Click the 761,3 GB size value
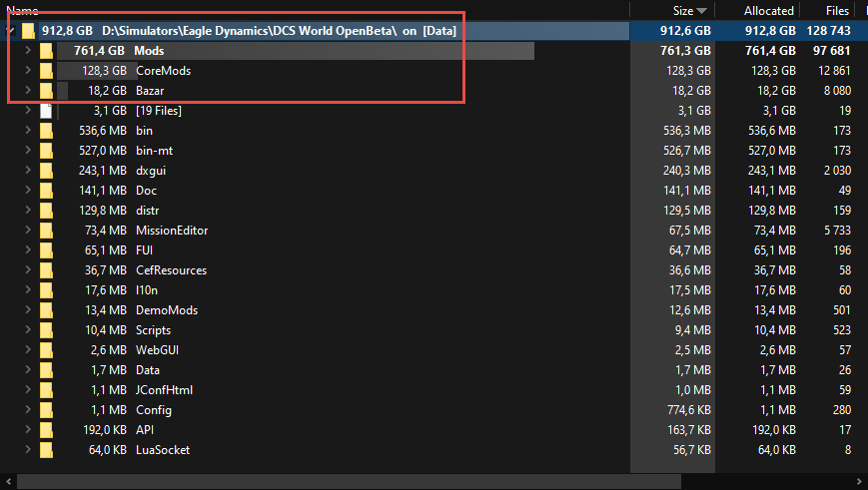 pyautogui.click(x=685, y=51)
